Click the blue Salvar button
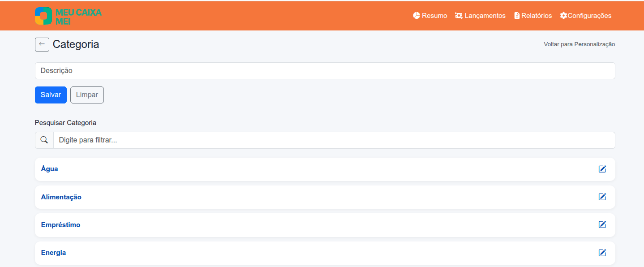Viewport: 644px width, 267px height. [51, 95]
